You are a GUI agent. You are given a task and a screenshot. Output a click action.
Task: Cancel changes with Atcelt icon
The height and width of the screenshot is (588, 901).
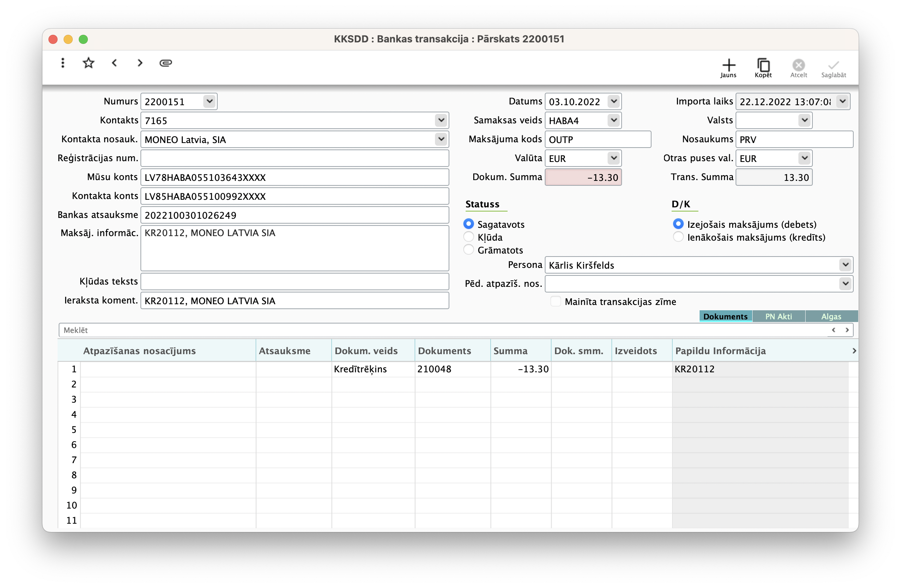tap(798, 68)
